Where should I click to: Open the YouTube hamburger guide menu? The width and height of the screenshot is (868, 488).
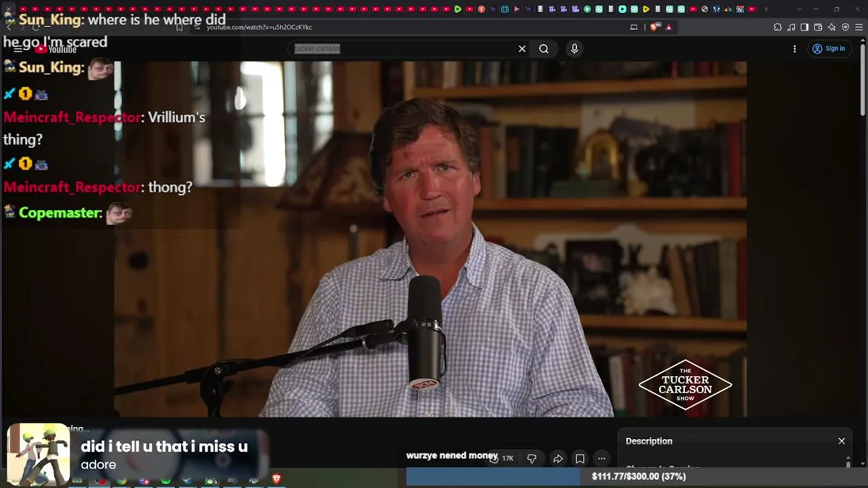pyautogui.click(x=18, y=49)
